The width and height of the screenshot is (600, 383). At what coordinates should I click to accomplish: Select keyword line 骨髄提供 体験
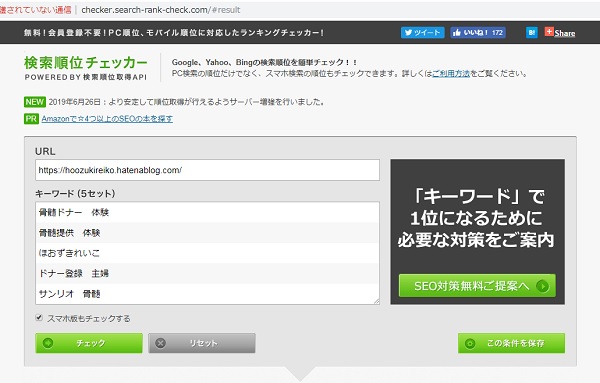69,233
